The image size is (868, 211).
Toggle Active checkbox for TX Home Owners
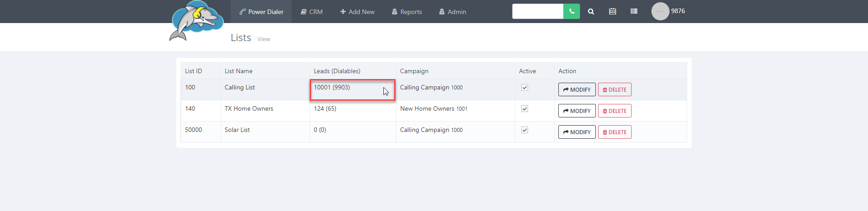pos(524,109)
